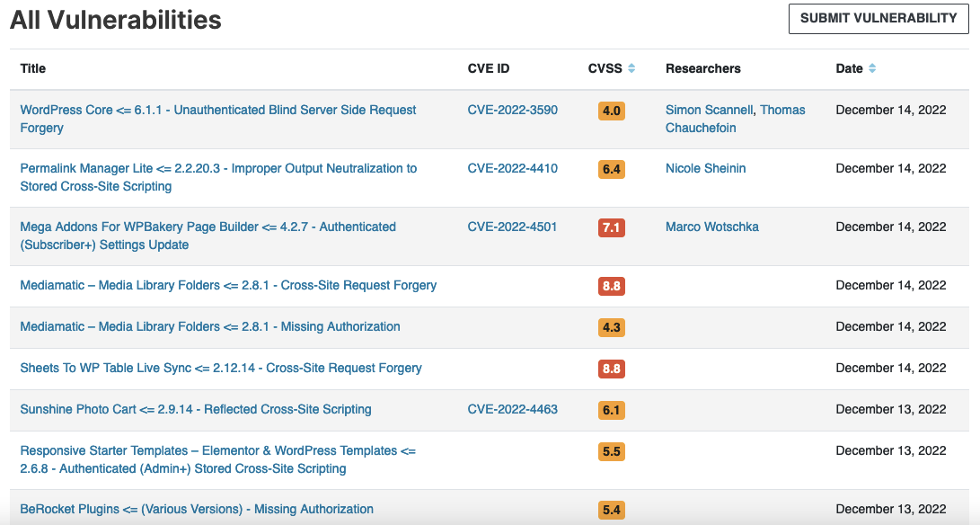This screenshot has height=525, width=980.
Task: Sort table by Date arrow icon
Action: pos(872,68)
